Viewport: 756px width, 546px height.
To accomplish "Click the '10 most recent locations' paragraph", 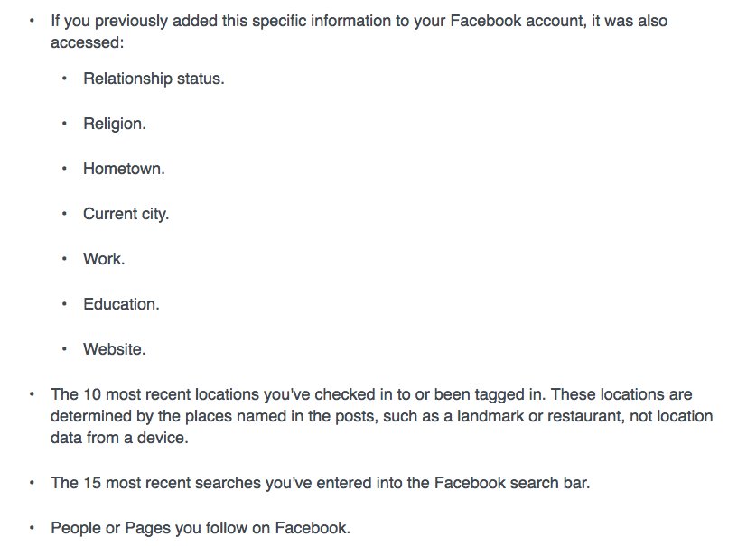I will click(x=381, y=416).
